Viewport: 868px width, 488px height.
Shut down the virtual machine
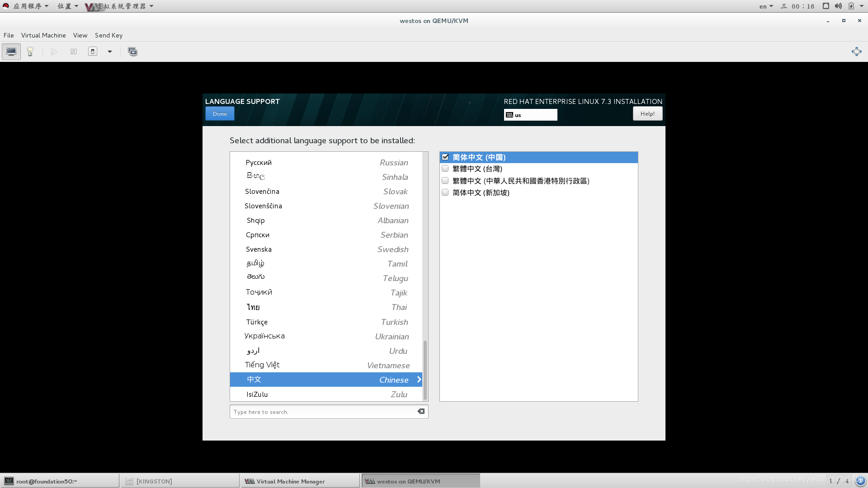pos(93,52)
